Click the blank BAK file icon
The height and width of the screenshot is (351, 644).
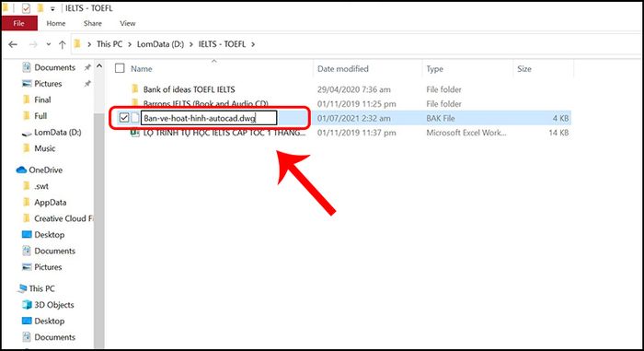coord(134,118)
